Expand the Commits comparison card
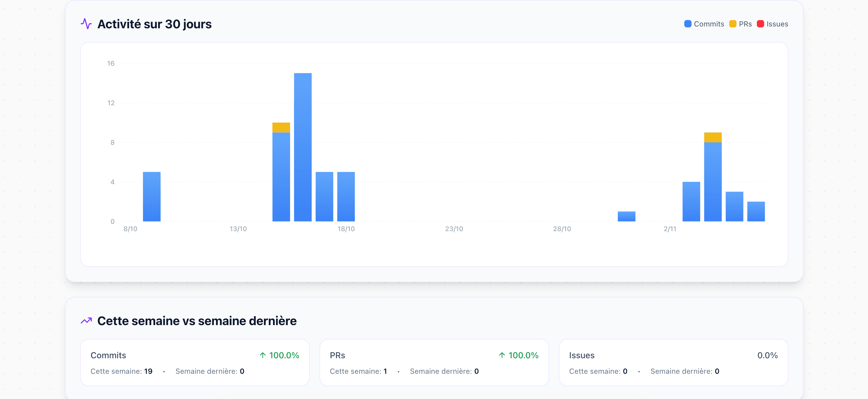Image resolution: width=868 pixels, height=399 pixels. pyautogui.click(x=195, y=363)
